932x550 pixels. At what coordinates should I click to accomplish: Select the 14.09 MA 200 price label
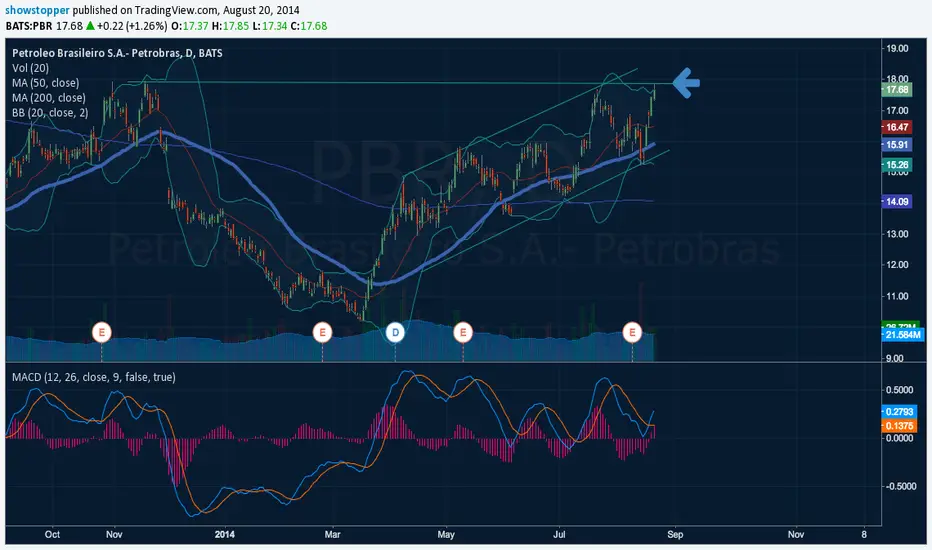pos(897,202)
